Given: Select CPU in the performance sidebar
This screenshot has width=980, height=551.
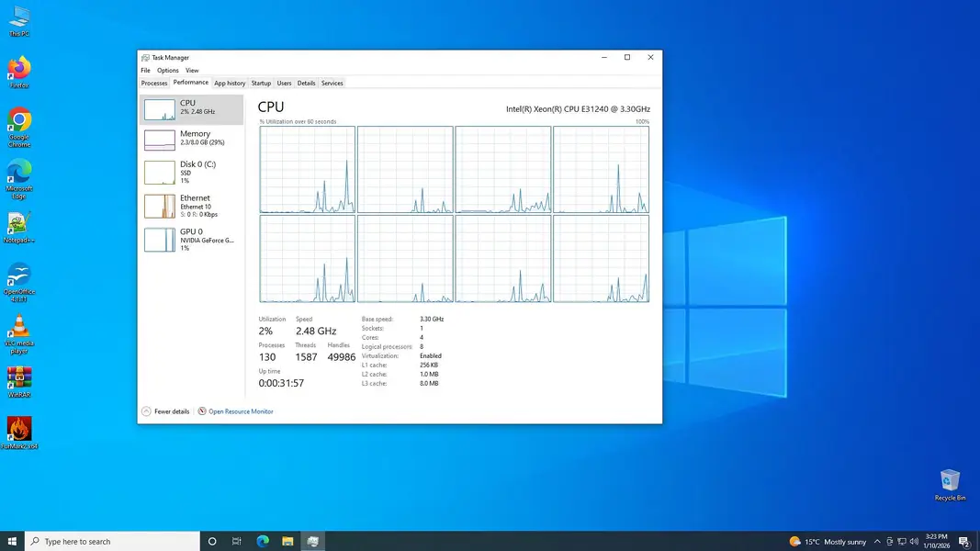Looking at the screenshot, I should coord(191,109).
